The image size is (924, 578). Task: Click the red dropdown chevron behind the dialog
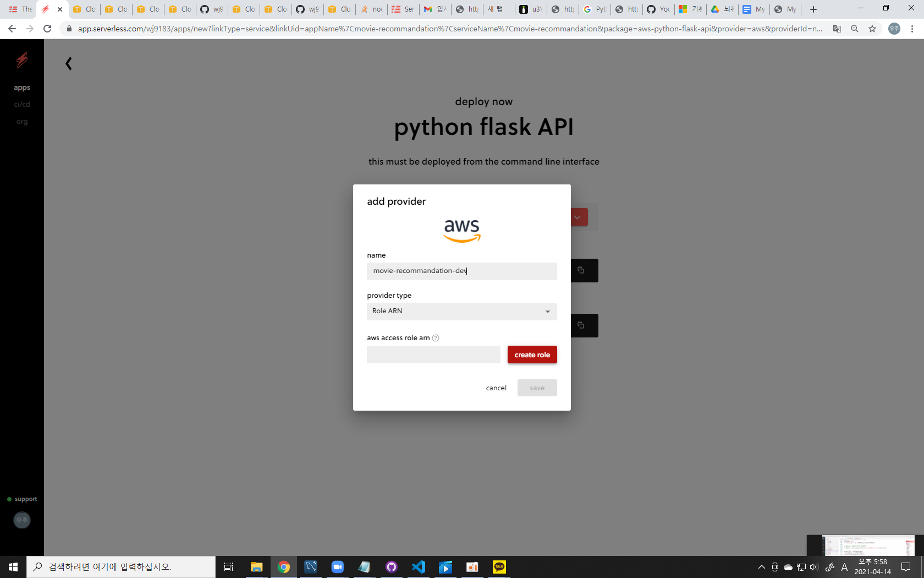point(578,217)
